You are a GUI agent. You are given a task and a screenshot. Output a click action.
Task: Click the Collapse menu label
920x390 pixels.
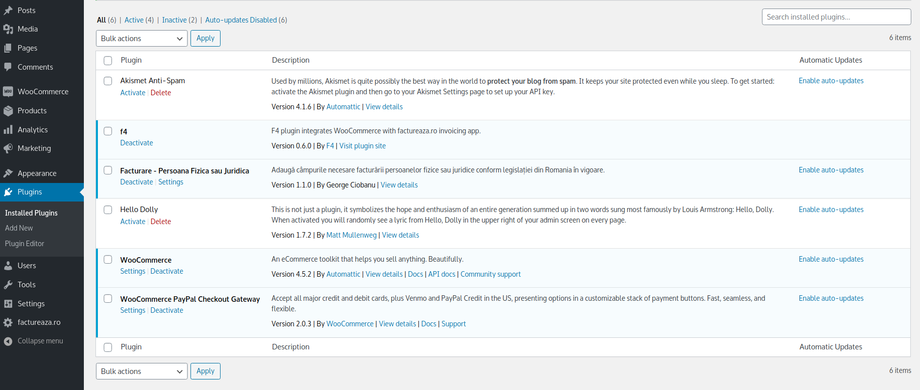pyautogui.click(x=40, y=341)
